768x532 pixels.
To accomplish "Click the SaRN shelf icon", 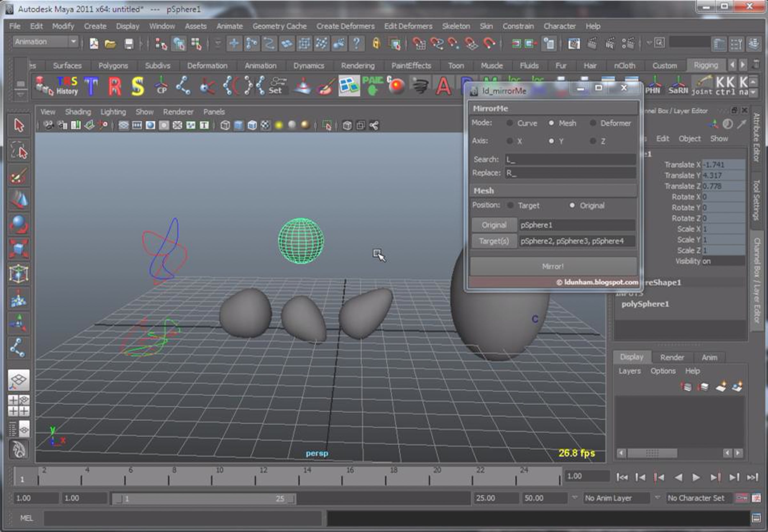I will [x=678, y=86].
